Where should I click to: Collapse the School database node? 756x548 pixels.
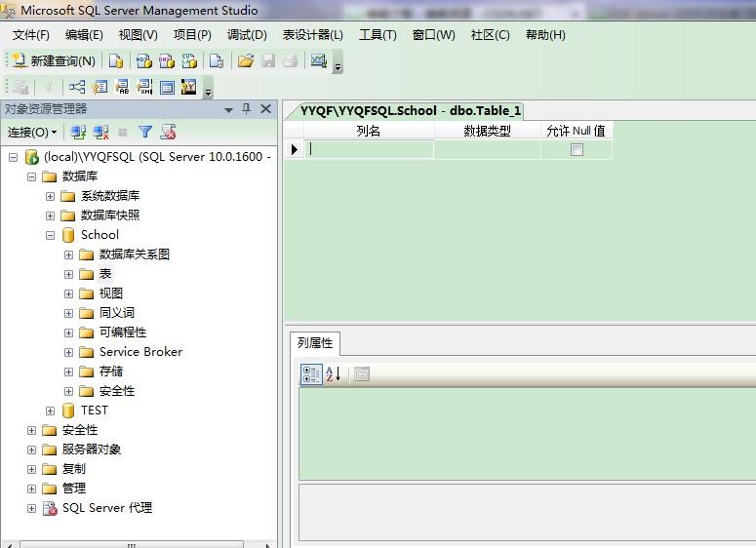(50, 235)
